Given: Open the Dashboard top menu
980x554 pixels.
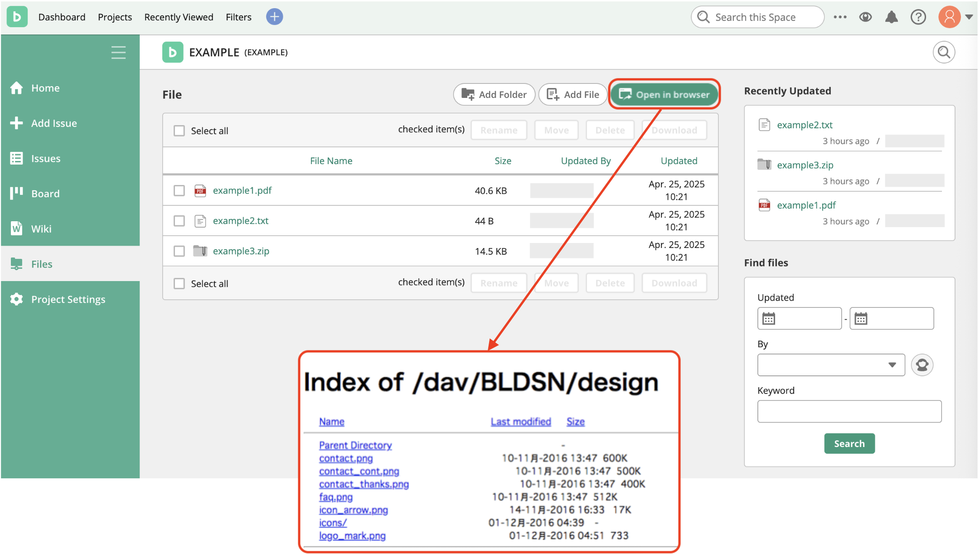Looking at the screenshot, I should [x=62, y=17].
